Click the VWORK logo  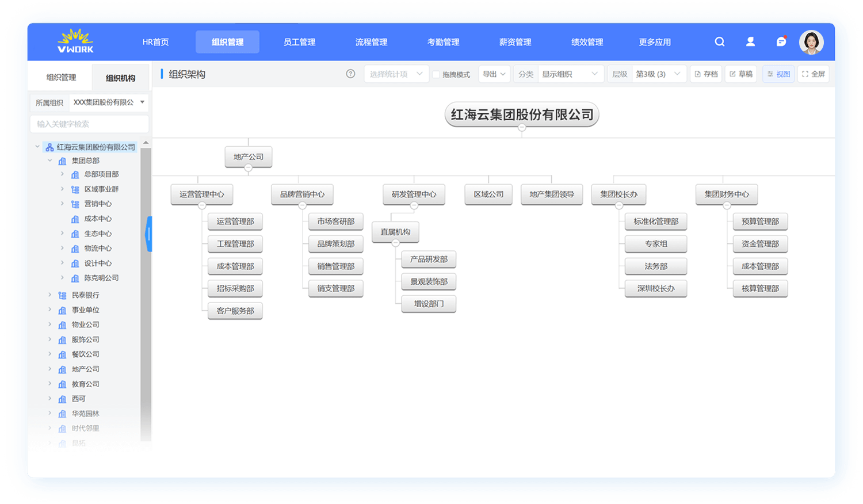click(x=75, y=41)
